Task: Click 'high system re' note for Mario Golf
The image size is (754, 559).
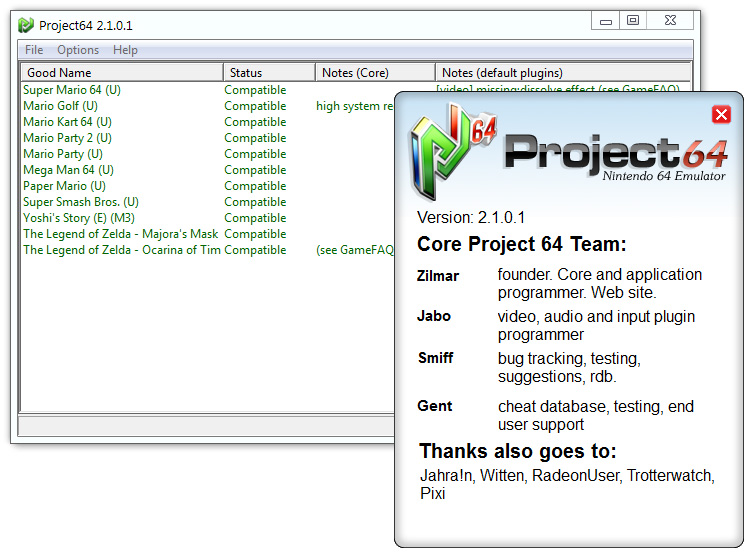Action: pyautogui.click(x=355, y=106)
